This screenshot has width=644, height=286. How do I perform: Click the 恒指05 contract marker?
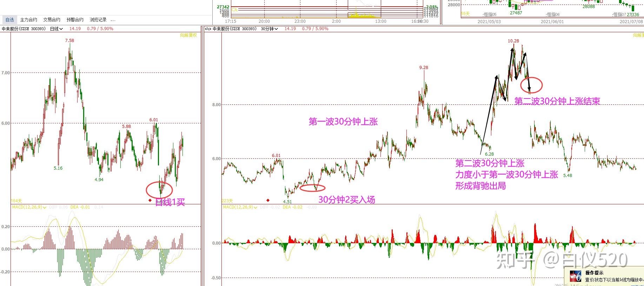(x=490, y=15)
